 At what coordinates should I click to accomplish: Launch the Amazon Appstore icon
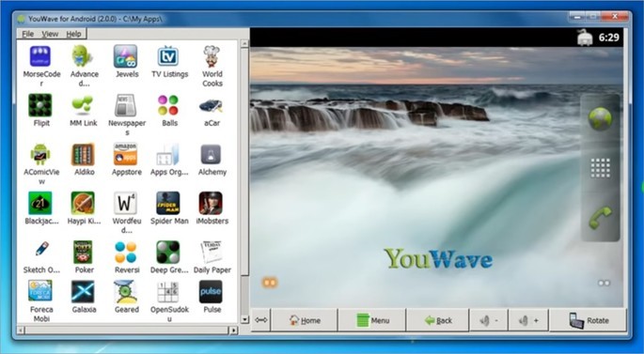click(x=125, y=154)
